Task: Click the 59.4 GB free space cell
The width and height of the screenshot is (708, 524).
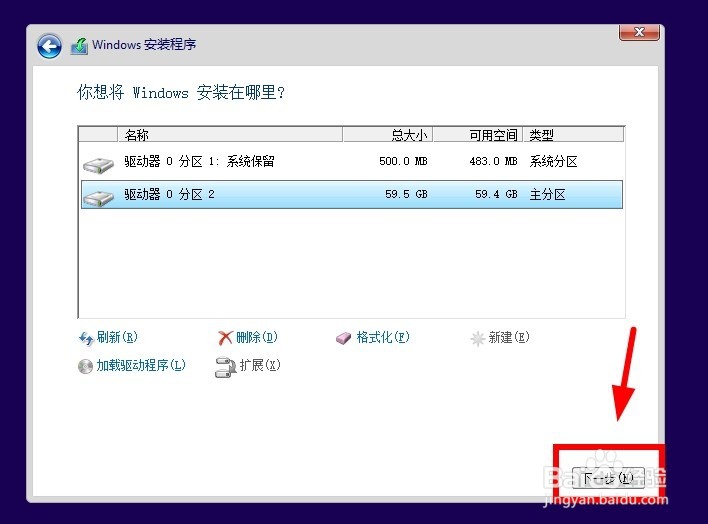Action: pos(496,194)
